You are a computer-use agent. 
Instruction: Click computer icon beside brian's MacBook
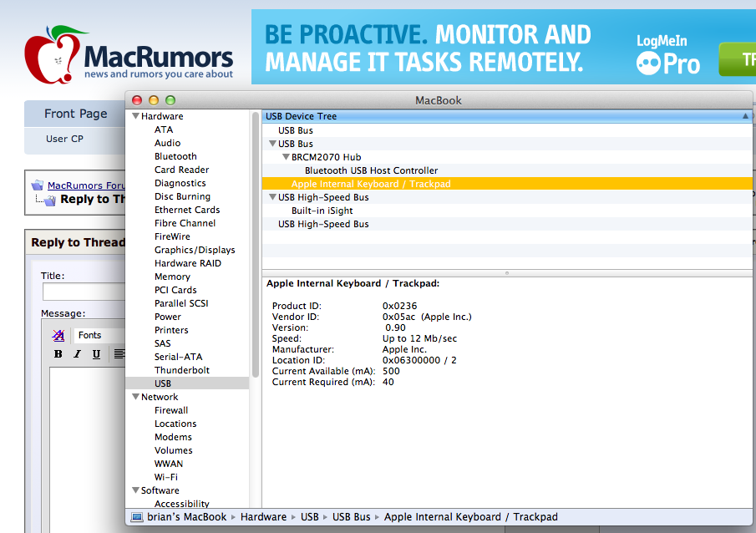[x=137, y=517]
